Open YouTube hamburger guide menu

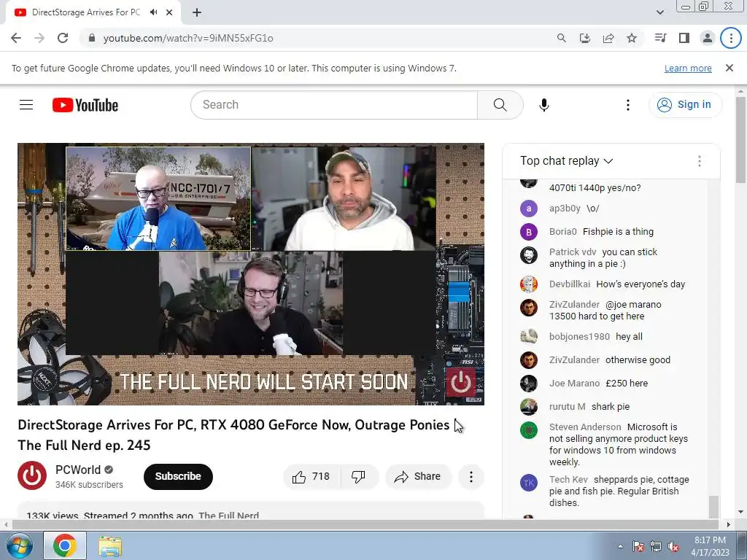(x=26, y=105)
